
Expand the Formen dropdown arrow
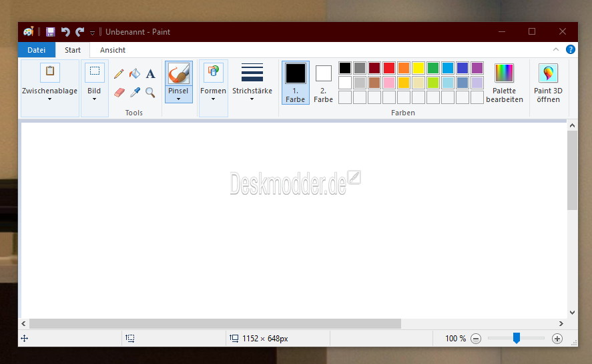coord(213,99)
